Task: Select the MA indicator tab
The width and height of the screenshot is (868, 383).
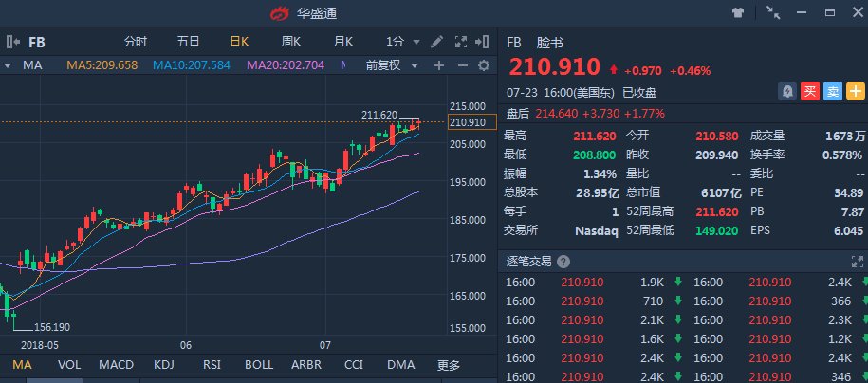Action: [x=22, y=365]
